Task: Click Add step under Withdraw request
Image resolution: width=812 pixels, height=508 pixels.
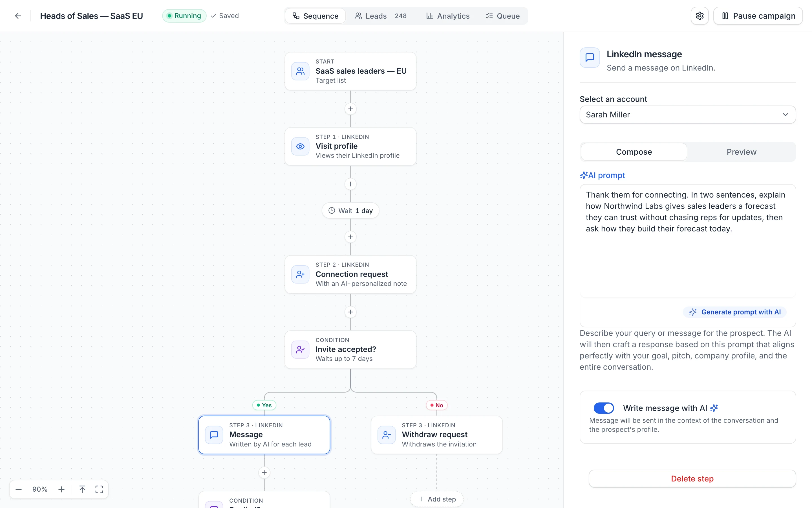Action: click(x=436, y=499)
